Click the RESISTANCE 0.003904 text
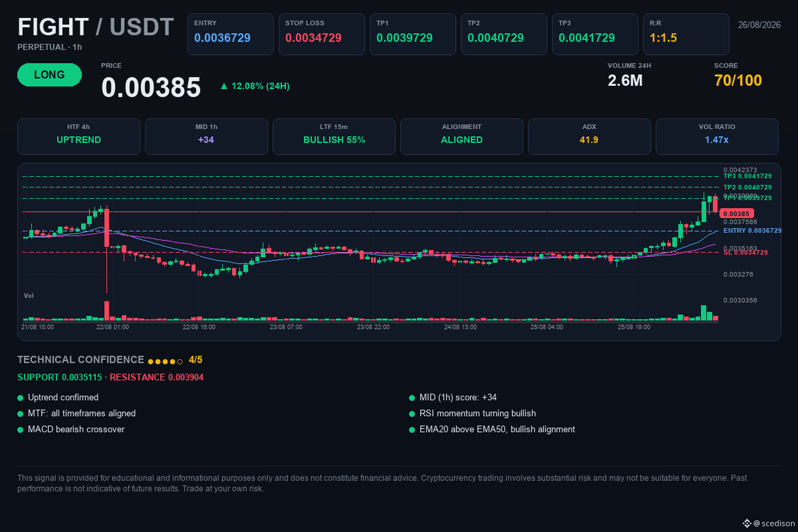Viewport: 798px width, 532px height. pyautogui.click(x=156, y=377)
